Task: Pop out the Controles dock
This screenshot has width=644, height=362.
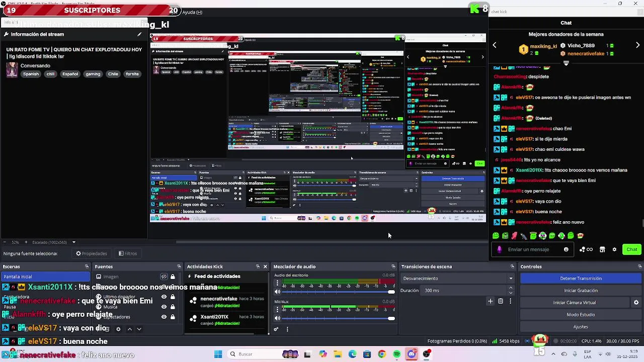Action: tap(639, 266)
